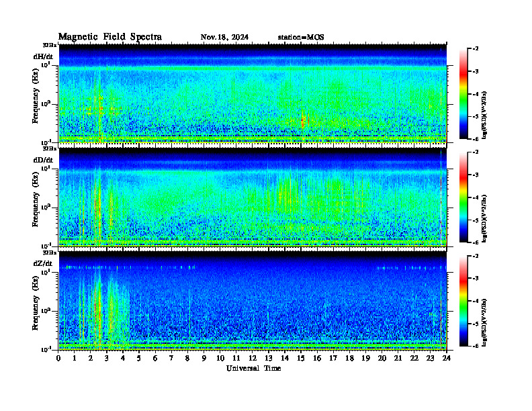Click hour tick label "11" on the time axis
The width and height of the screenshot is (532, 411).
coord(236,359)
